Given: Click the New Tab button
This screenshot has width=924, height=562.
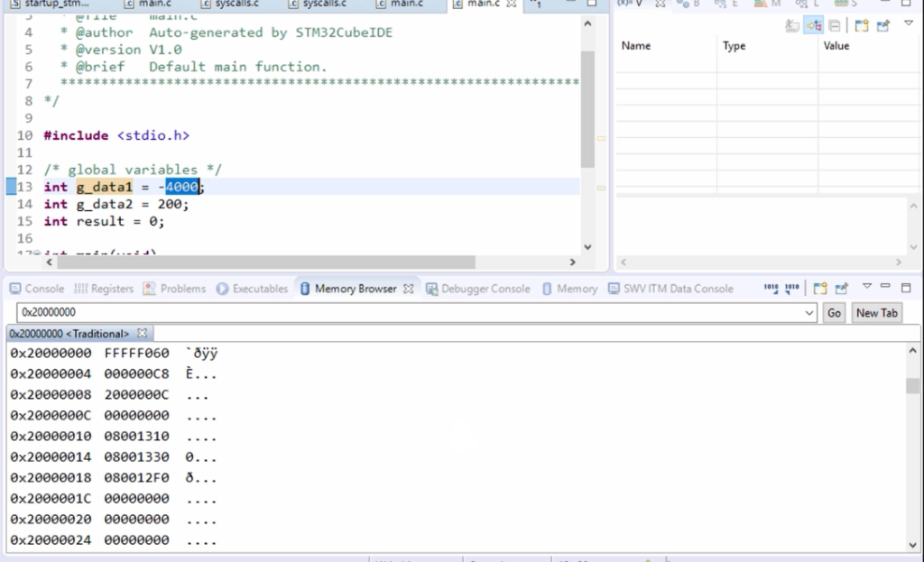Looking at the screenshot, I should pos(877,313).
